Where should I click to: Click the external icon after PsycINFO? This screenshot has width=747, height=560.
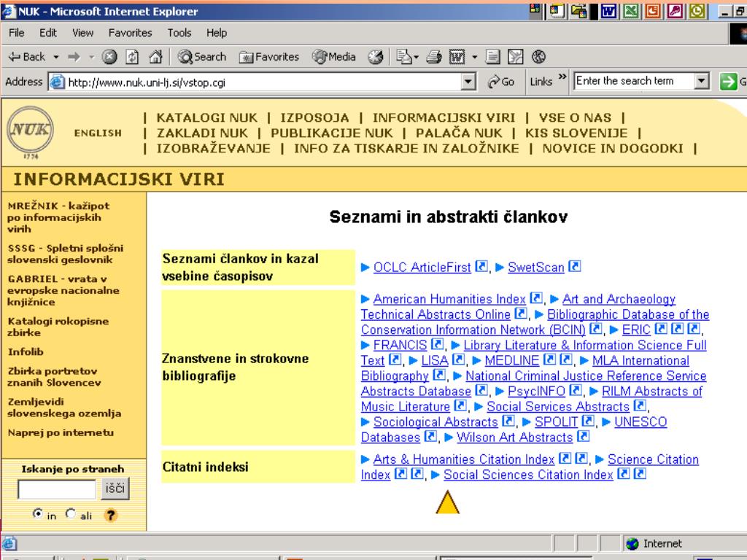(576, 390)
